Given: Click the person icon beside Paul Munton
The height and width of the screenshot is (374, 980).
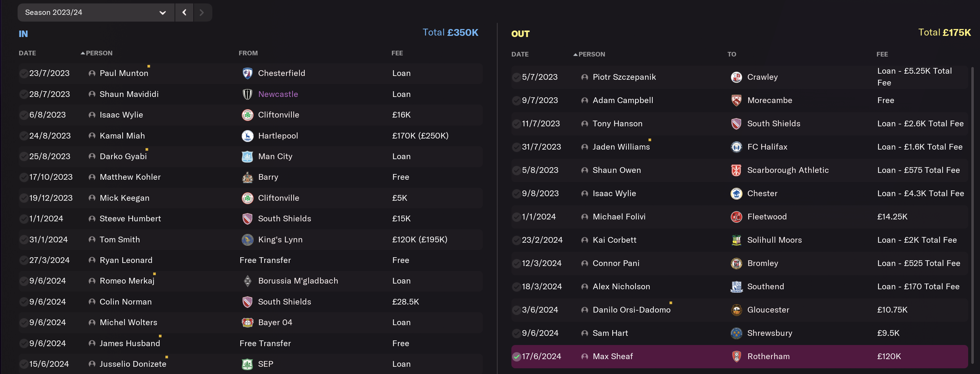Looking at the screenshot, I should (92, 73).
